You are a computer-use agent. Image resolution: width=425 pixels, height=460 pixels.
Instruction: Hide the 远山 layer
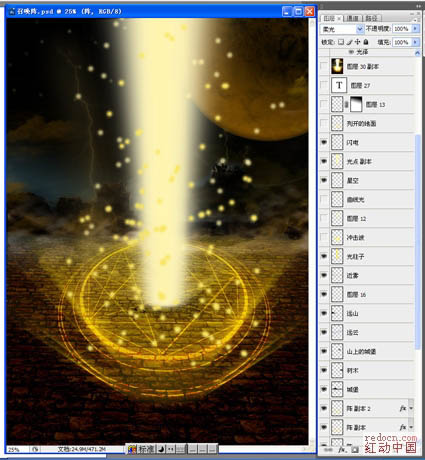pyautogui.click(x=324, y=313)
